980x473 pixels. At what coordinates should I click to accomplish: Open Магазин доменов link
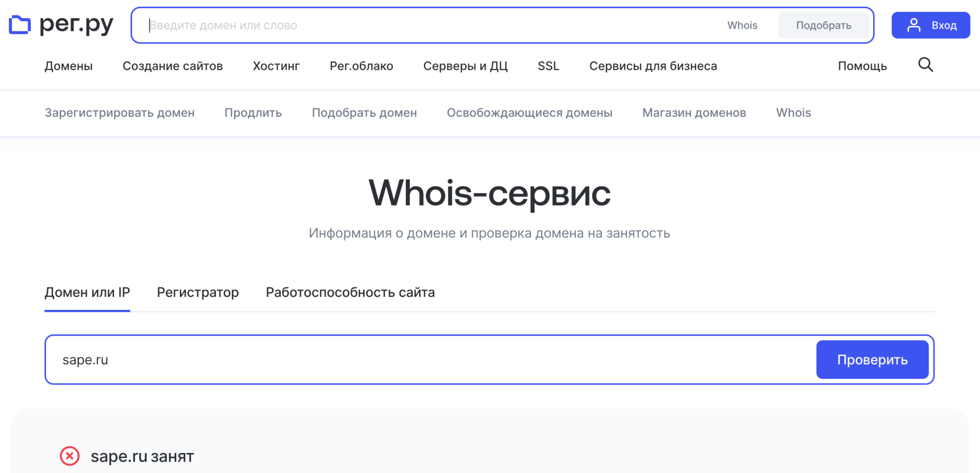point(694,113)
